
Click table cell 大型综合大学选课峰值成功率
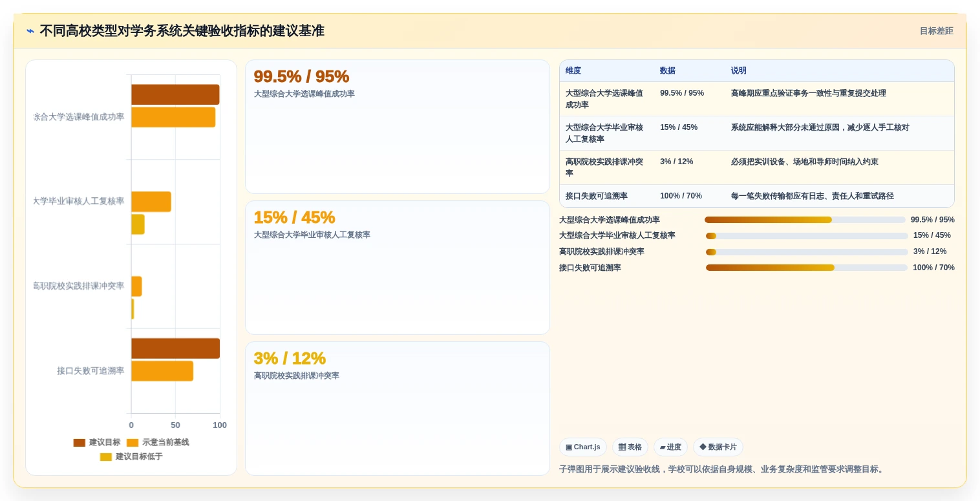tap(606, 99)
